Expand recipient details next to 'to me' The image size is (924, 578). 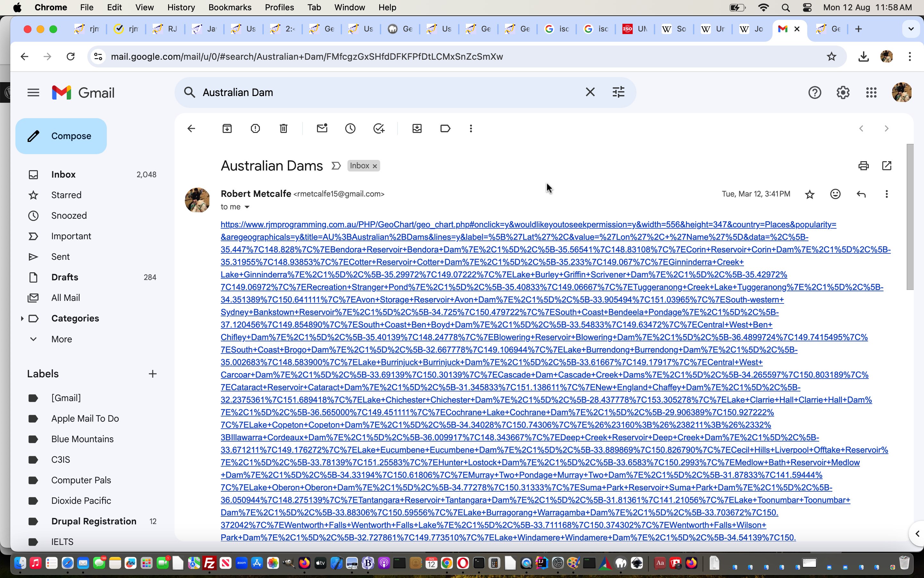tap(247, 207)
